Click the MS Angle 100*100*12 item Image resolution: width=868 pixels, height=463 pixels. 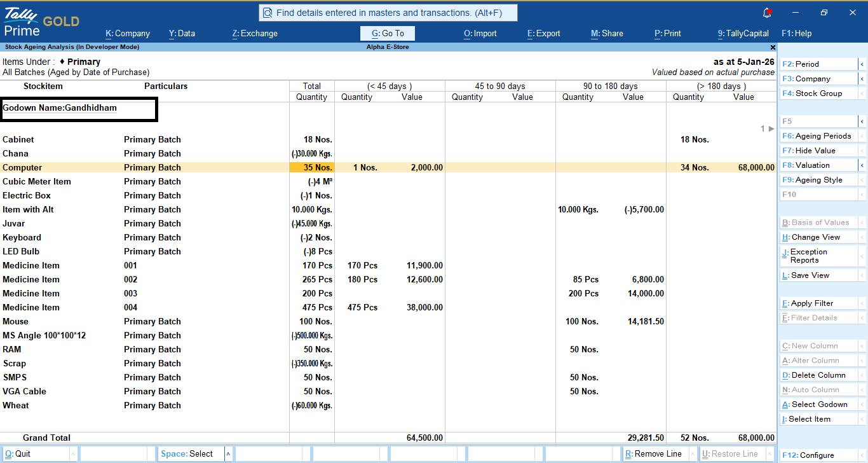44,336
